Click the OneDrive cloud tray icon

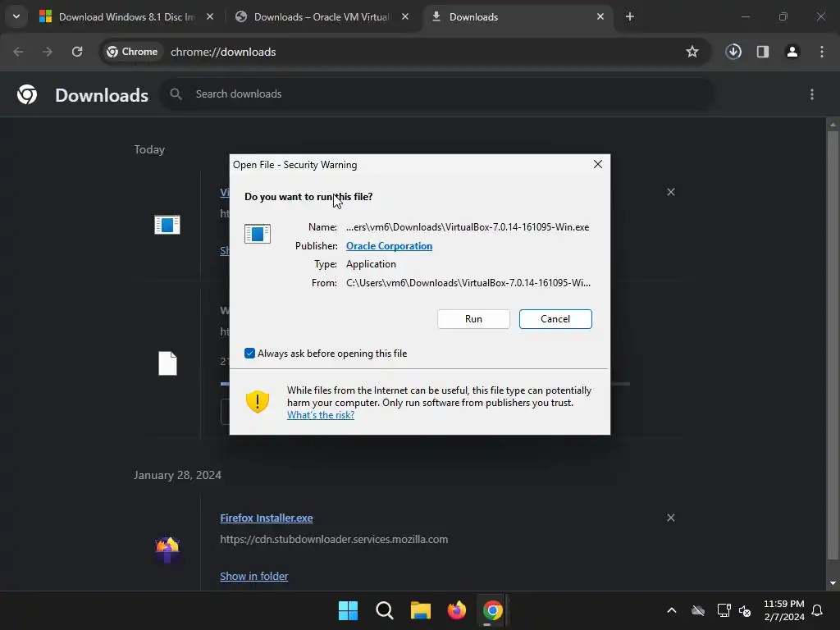pos(697,610)
